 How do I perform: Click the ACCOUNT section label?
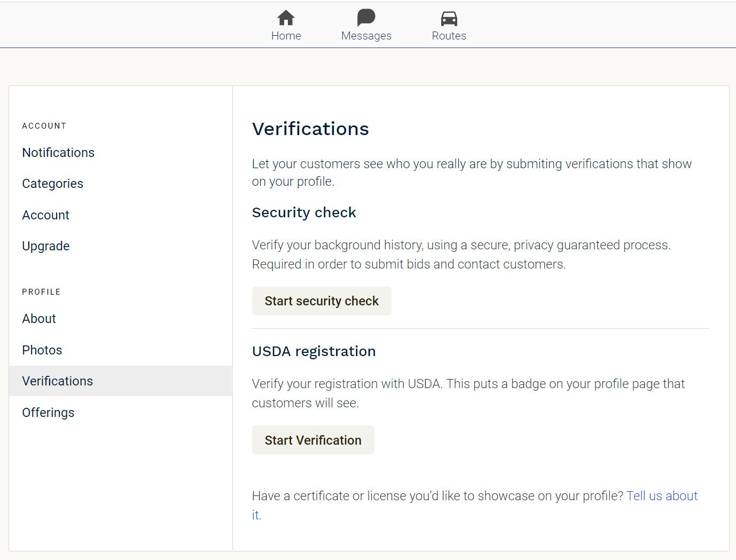44,126
